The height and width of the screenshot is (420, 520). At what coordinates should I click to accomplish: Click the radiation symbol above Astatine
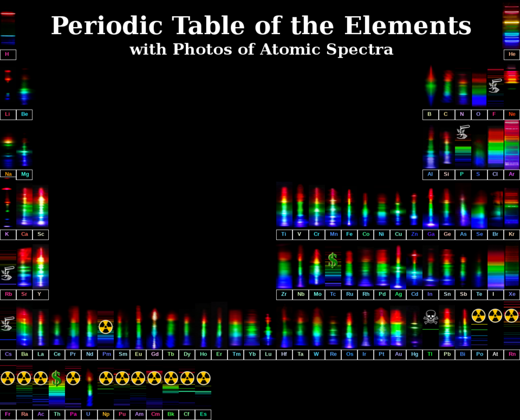pyautogui.click(x=495, y=316)
